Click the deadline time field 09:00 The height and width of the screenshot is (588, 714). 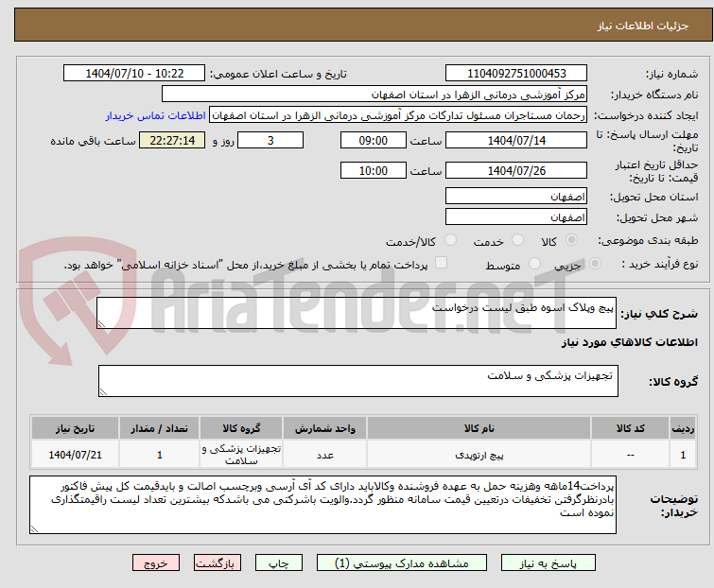point(373,140)
